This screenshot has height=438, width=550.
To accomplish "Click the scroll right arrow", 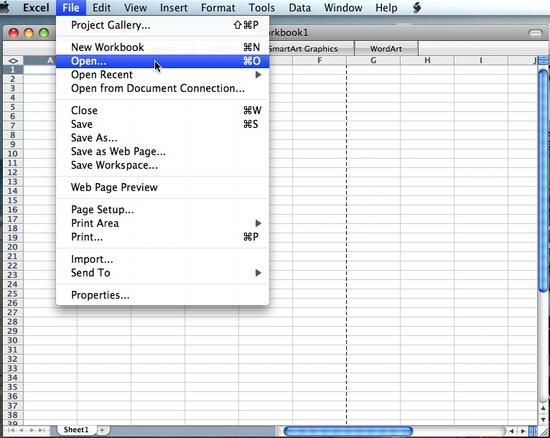I will (x=523, y=431).
